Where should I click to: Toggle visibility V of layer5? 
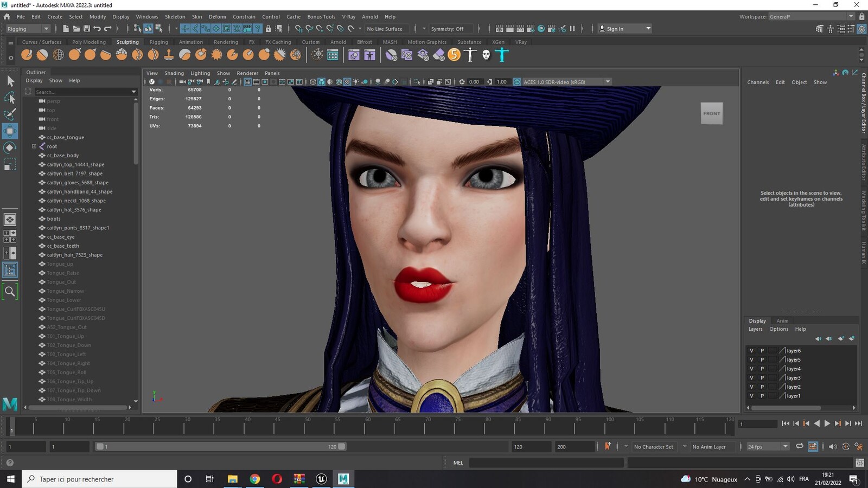(751, 360)
